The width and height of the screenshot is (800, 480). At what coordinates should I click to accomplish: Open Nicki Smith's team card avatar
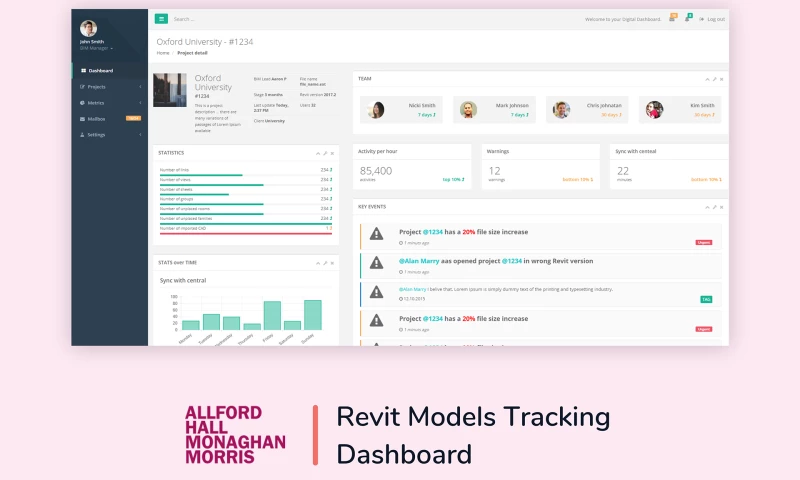pos(376,110)
